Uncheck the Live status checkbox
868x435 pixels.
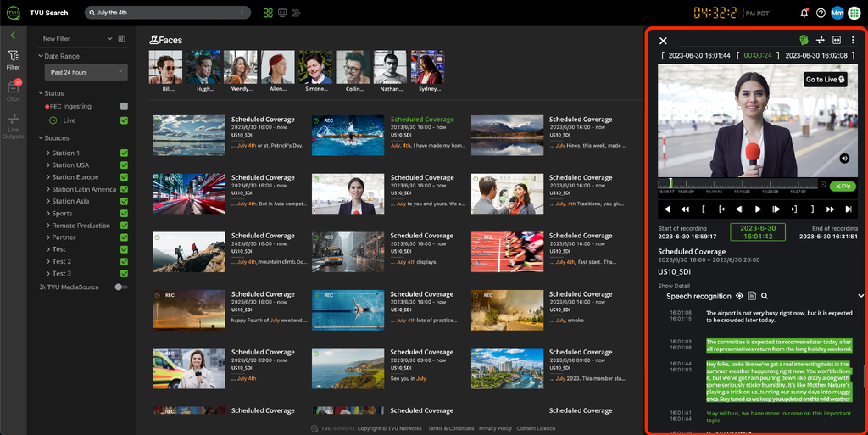pos(124,120)
